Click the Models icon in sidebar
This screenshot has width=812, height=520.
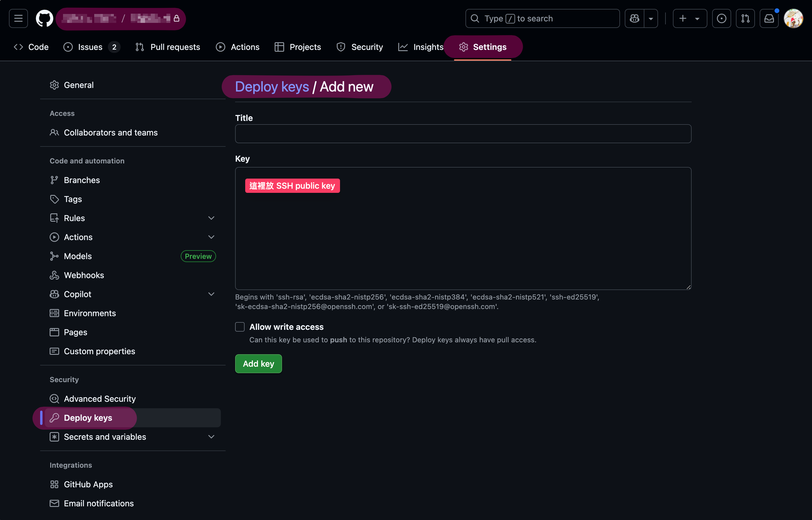pos(54,256)
